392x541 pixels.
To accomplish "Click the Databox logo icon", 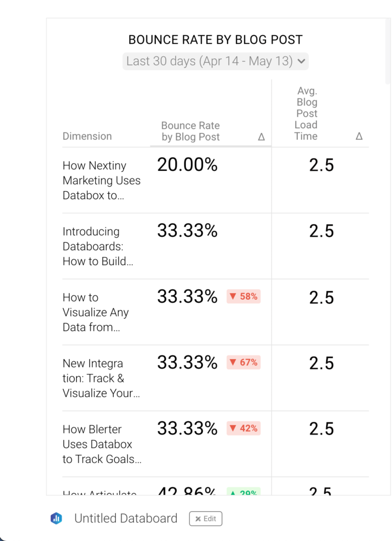I will 56,518.
